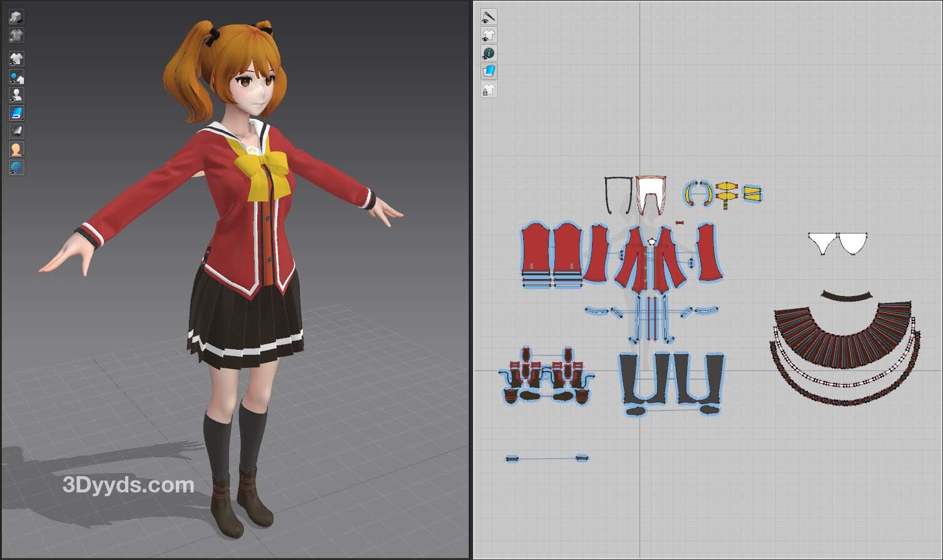Click the blue fabric surface icon in 2D toolbar
This screenshot has height=560, width=943.
(x=489, y=71)
